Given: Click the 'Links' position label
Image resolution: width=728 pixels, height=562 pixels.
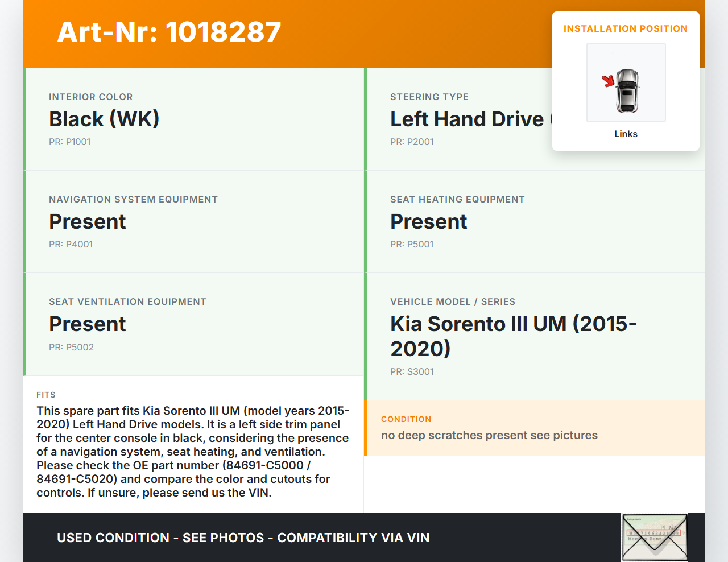Looking at the screenshot, I should (626, 134).
